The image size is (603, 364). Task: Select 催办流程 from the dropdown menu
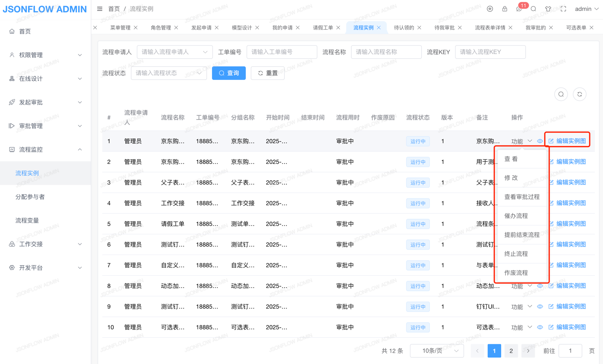[516, 216]
